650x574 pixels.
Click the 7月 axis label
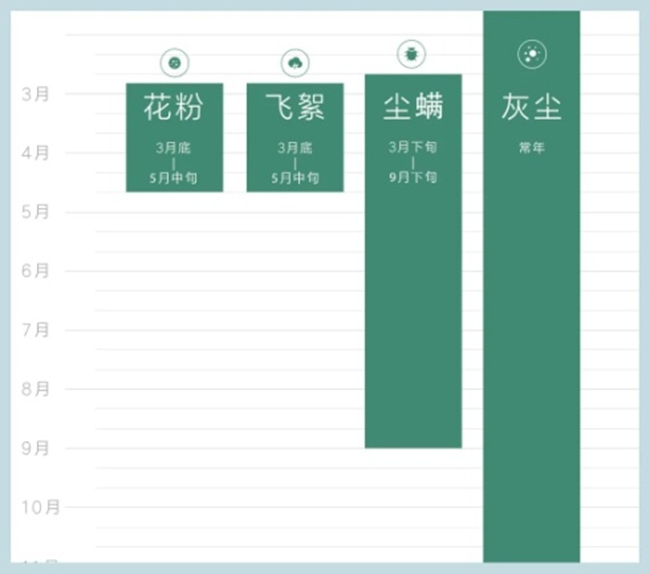click(x=35, y=330)
